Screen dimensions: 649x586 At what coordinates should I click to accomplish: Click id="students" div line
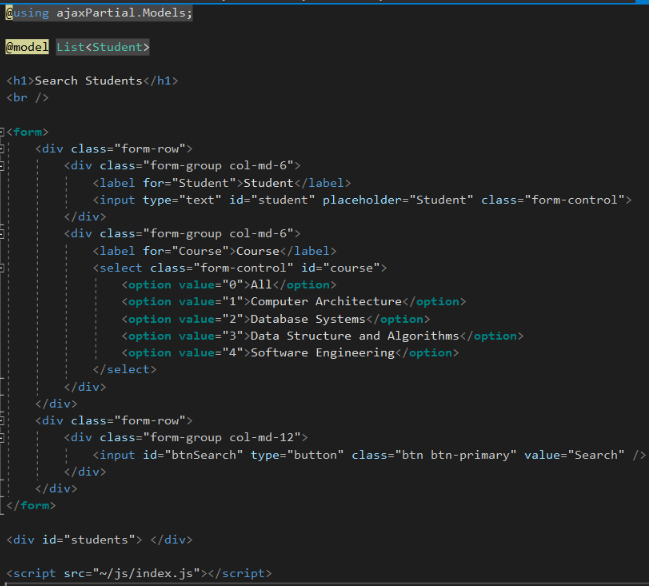(x=99, y=540)
